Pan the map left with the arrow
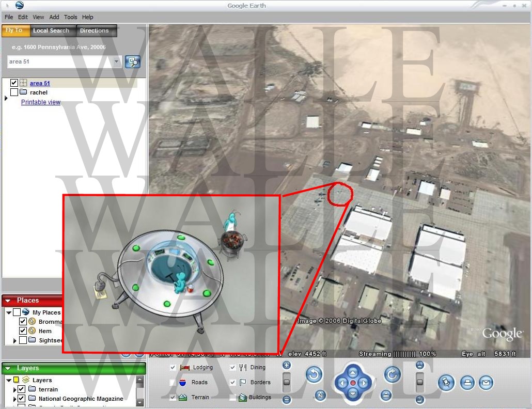Image resolution: width=532 pixels, height=409 pixels. pyautogui.click(x=342, y=383)
